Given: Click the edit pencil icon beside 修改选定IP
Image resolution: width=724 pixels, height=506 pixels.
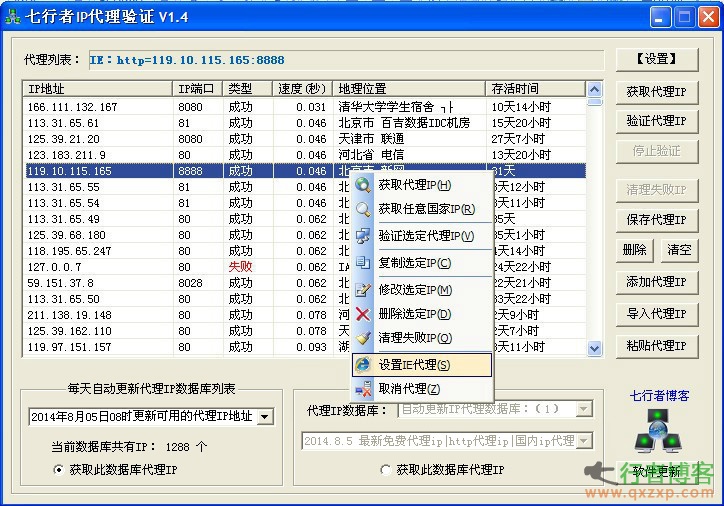Looking at the screenshot, I should (x=363, y=290).
